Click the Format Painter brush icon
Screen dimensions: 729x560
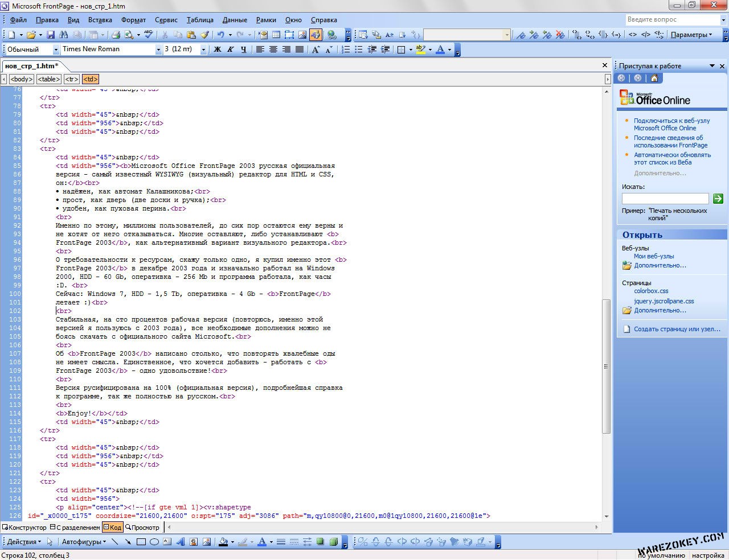205,35
